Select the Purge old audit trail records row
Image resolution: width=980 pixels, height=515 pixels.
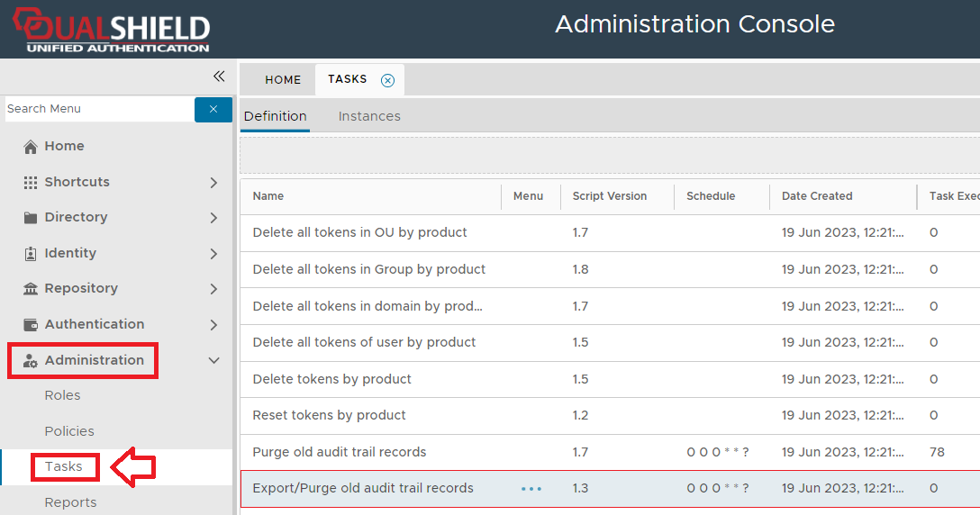(340, 452)
